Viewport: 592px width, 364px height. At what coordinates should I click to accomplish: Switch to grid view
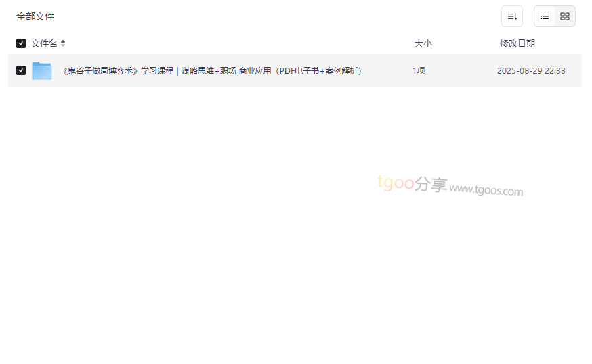(564, 16)
